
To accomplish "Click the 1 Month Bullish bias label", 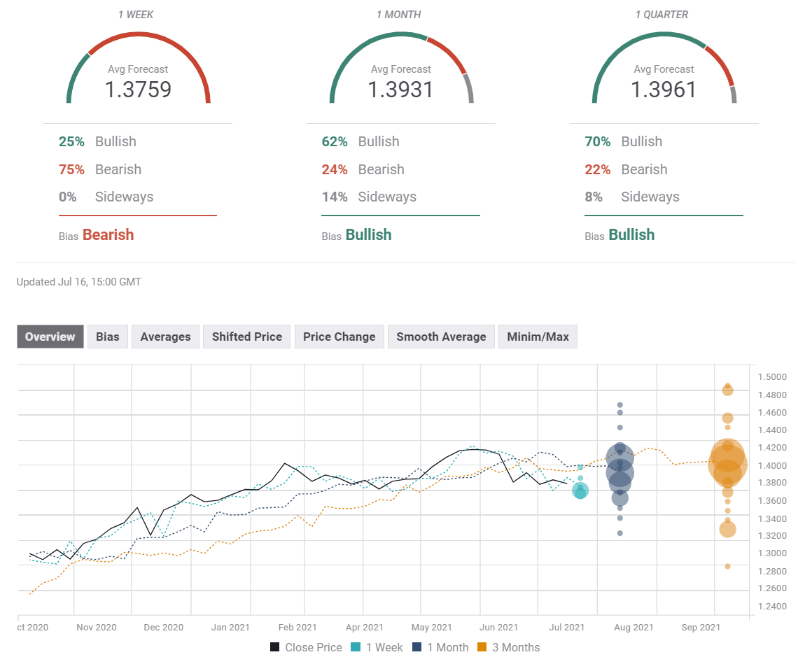I will pos(368,235).
